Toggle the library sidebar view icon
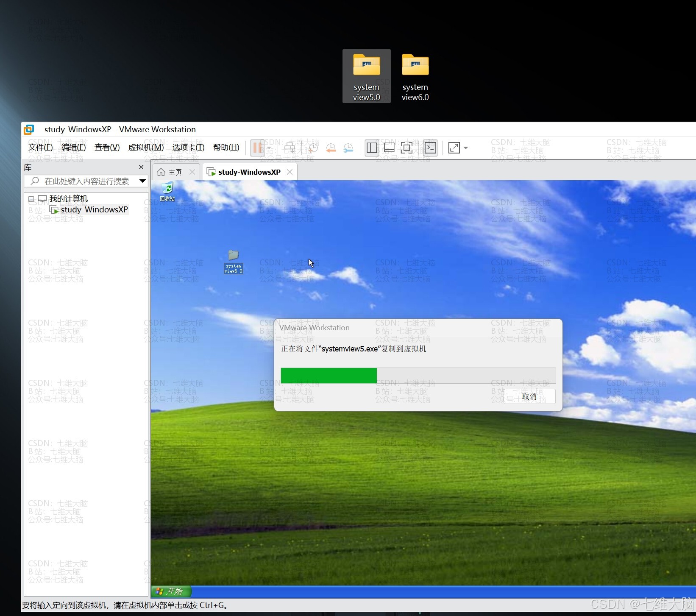Screen dimensions: 696x616 372,148
